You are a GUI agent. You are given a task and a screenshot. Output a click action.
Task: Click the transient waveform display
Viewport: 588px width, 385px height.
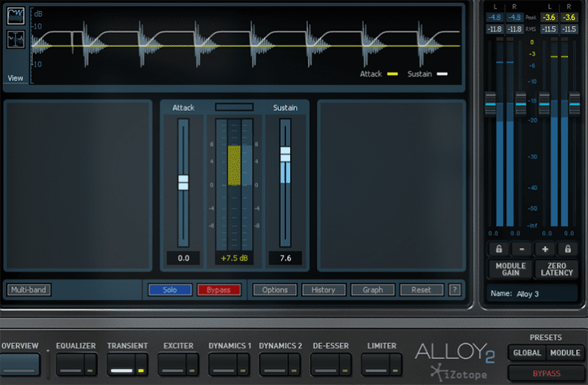[x=246, y=45]
